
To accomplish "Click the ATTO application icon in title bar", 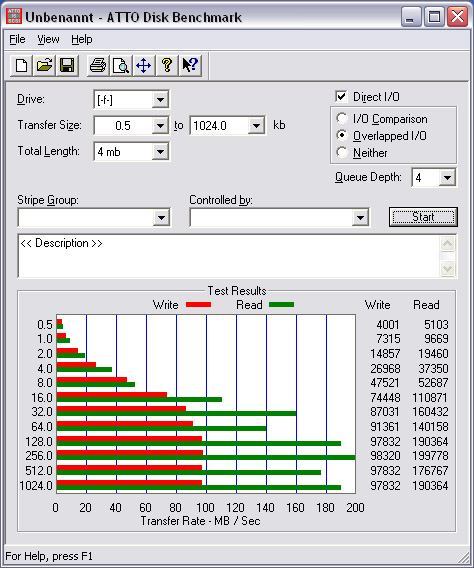I will click(14, 17).
